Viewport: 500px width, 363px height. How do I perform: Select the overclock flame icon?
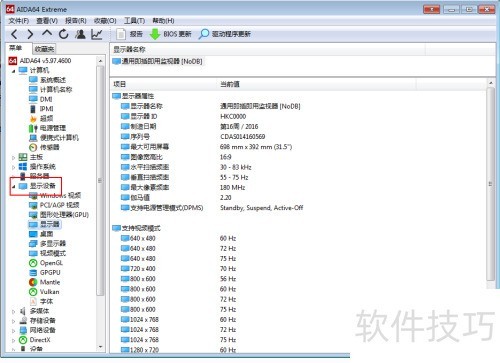coord(33,118)
